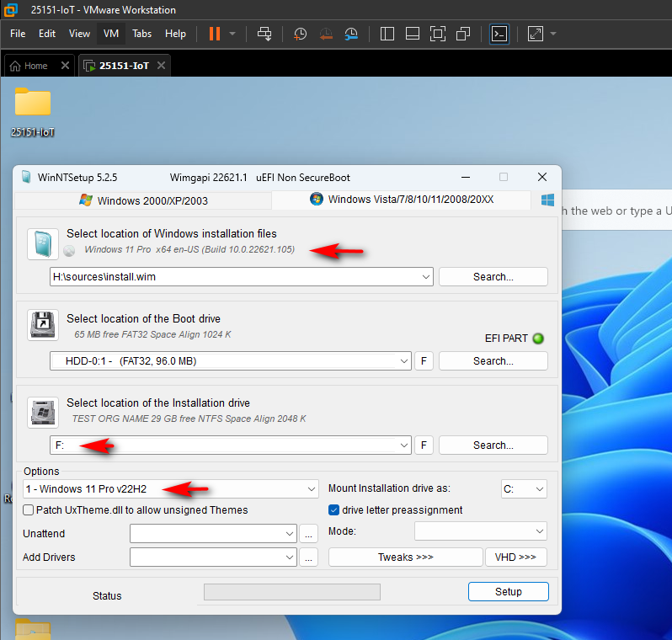Expand the Mount Installation drive as C: dropdown
672x640 pixels.
(540, 489)
